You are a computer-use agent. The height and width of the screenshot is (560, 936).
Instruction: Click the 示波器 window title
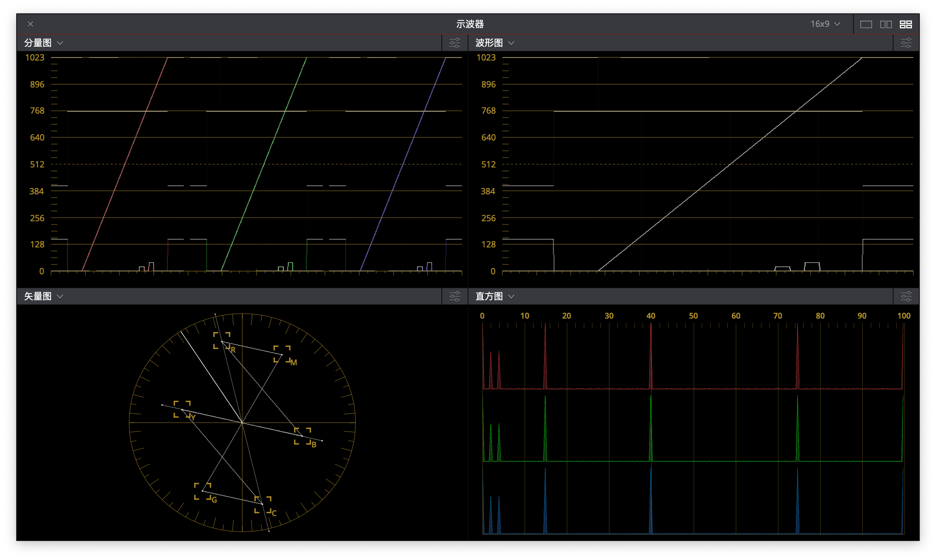click(x=470, y=24)
